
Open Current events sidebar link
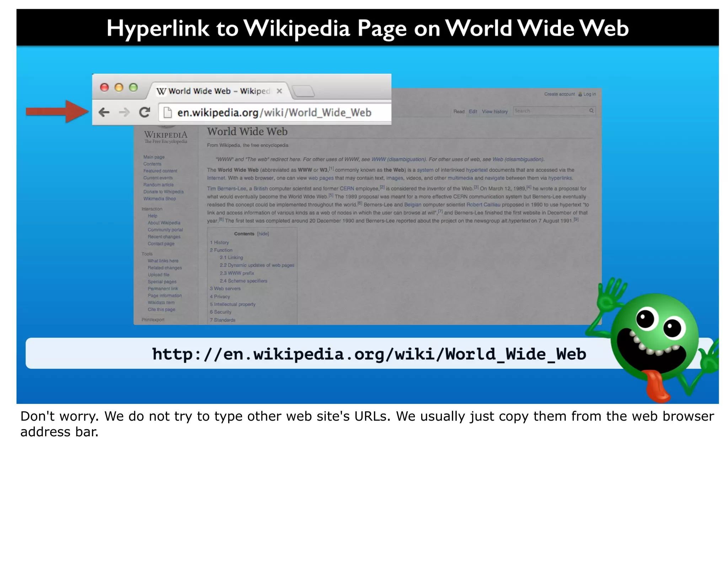point(158,178)
